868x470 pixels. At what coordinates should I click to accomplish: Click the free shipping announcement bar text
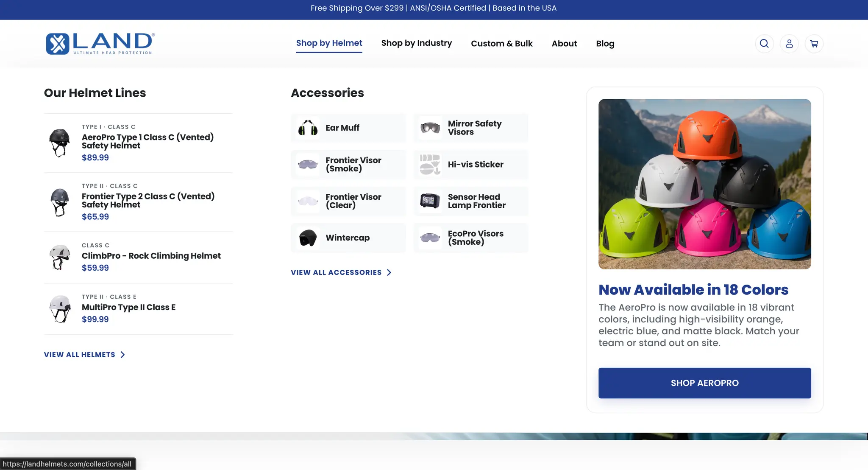click(x=434, y=8)
